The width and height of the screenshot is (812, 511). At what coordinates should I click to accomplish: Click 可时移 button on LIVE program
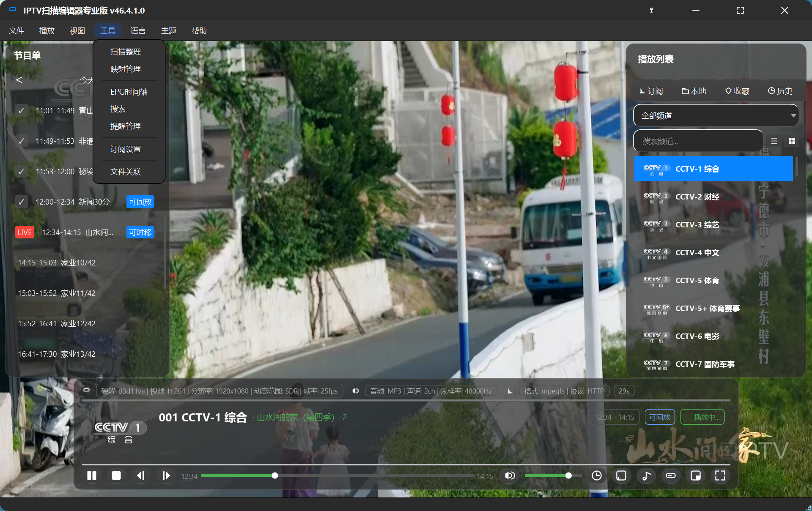[140, 232]
